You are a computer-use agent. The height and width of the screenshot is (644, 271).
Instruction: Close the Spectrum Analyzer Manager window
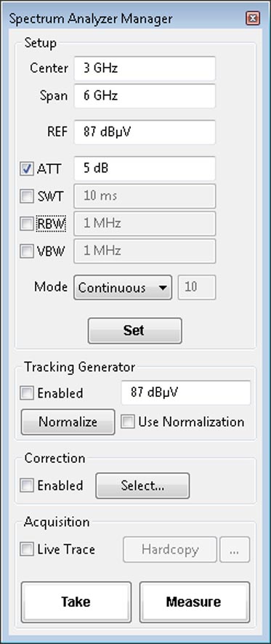coord(252,18)
